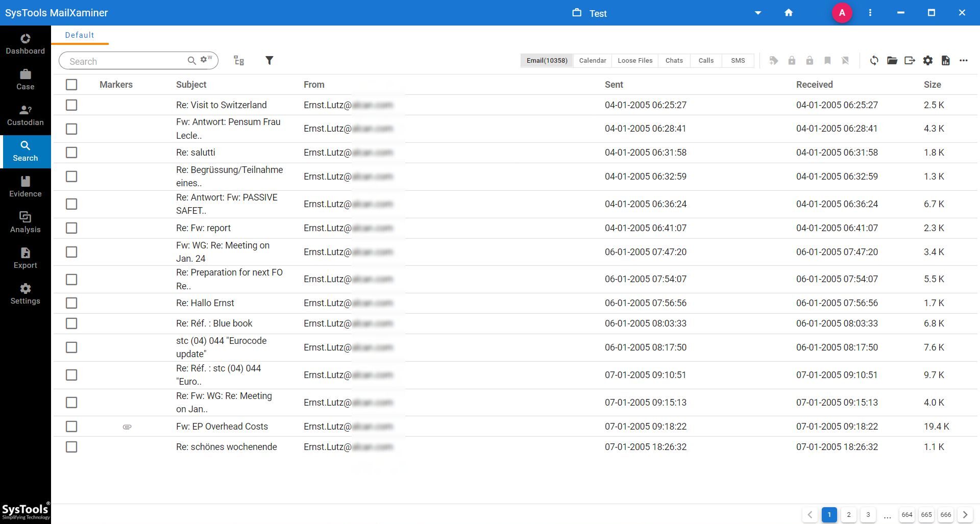Open the Dashboard sidebar section
980x524 pixels.
[25, 44]
